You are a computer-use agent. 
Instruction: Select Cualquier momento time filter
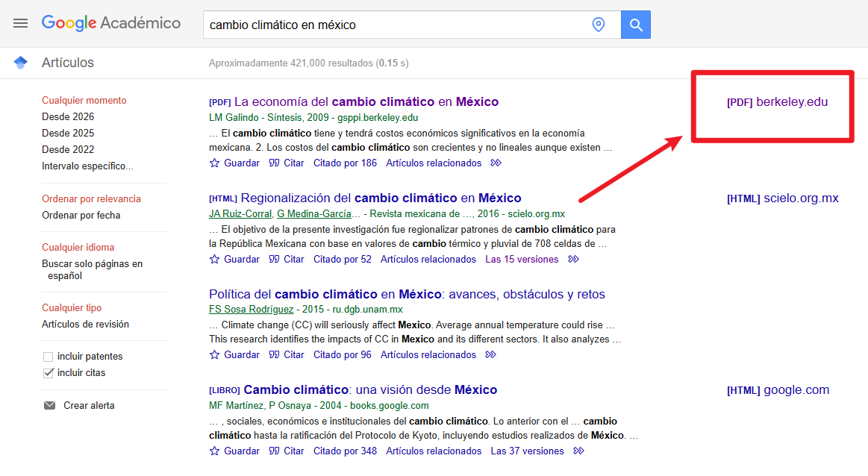point(84,100)
